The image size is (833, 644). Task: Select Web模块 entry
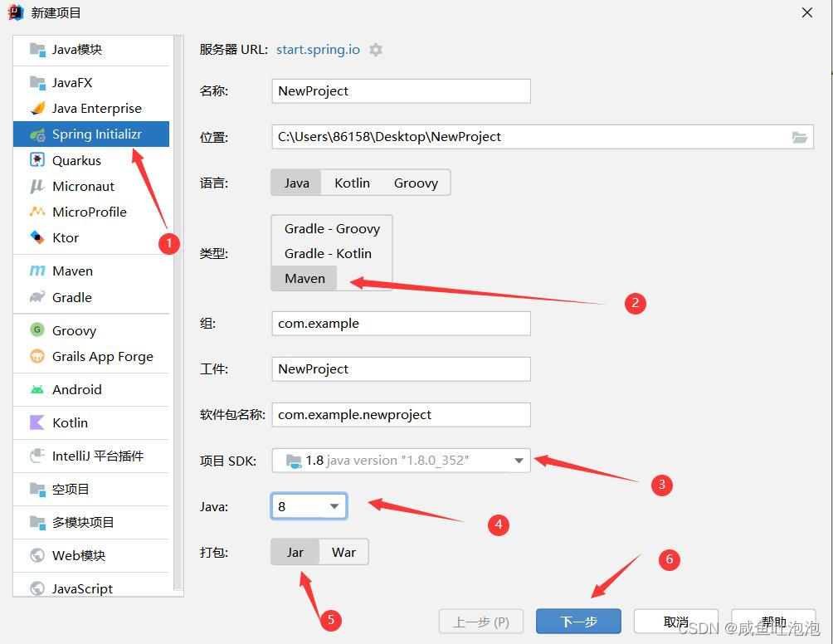pyautogui.click(x=91, y=555)
